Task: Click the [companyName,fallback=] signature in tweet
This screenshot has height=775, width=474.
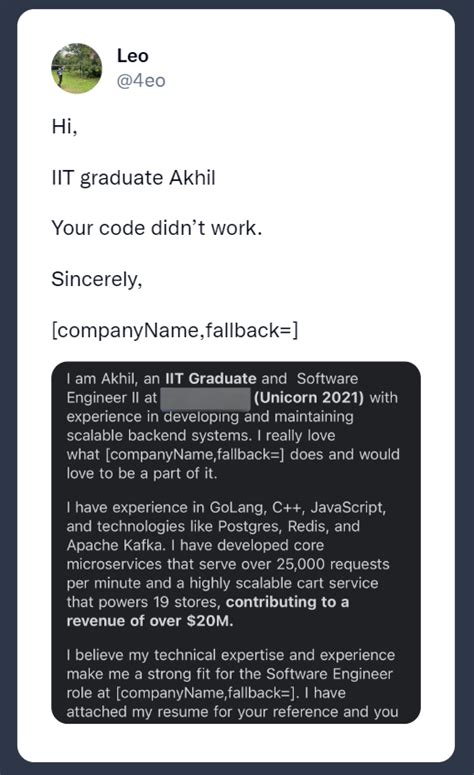Action: [175, 330]
